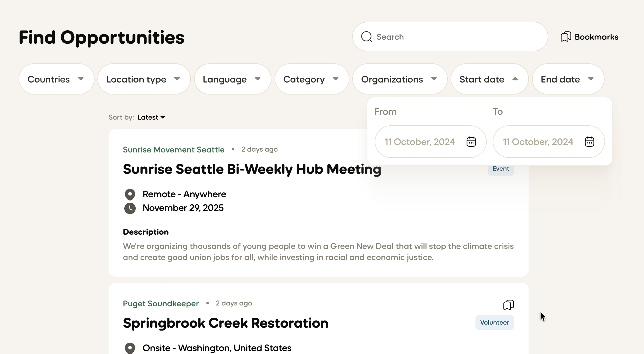Click the search magnifier icon

pos(367,37)
